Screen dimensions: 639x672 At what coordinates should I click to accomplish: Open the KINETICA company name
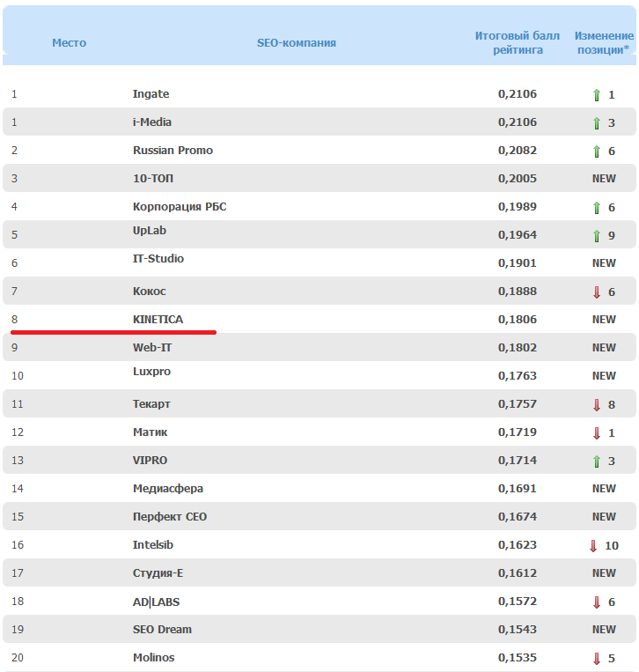click(158, 320)
